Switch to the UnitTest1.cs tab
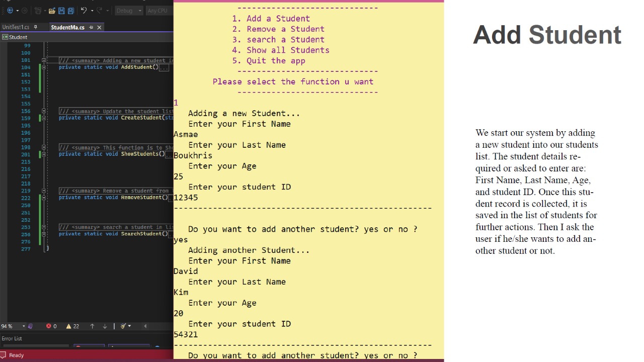Screen dimensions: 644x362 [15, 27]
